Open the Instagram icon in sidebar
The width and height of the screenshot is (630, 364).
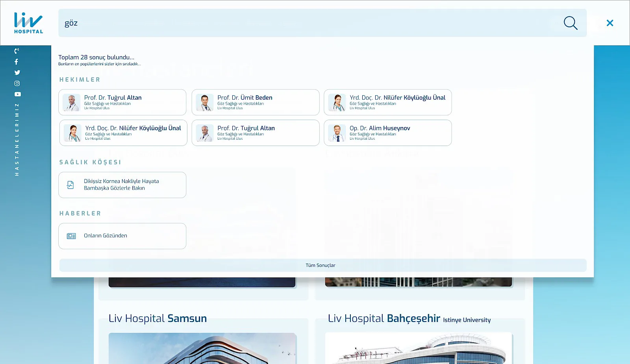[x=17, y=83]
